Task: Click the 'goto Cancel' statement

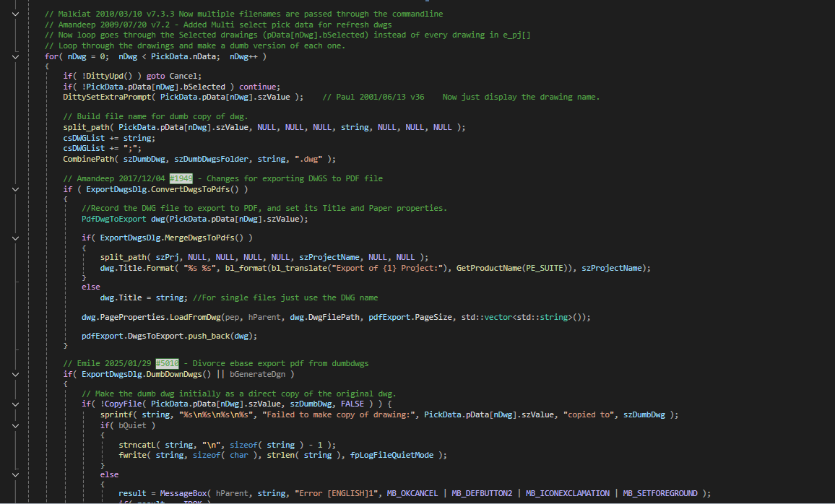Action: (173, 76)
